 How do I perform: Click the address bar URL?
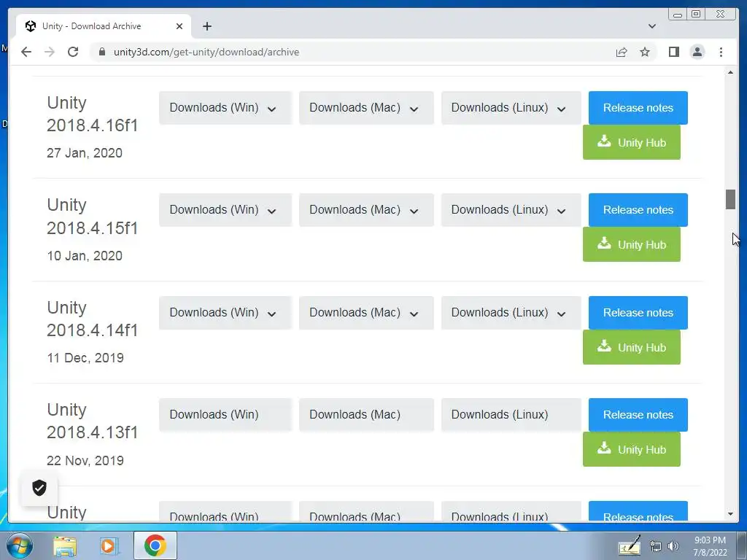[206, 52]
